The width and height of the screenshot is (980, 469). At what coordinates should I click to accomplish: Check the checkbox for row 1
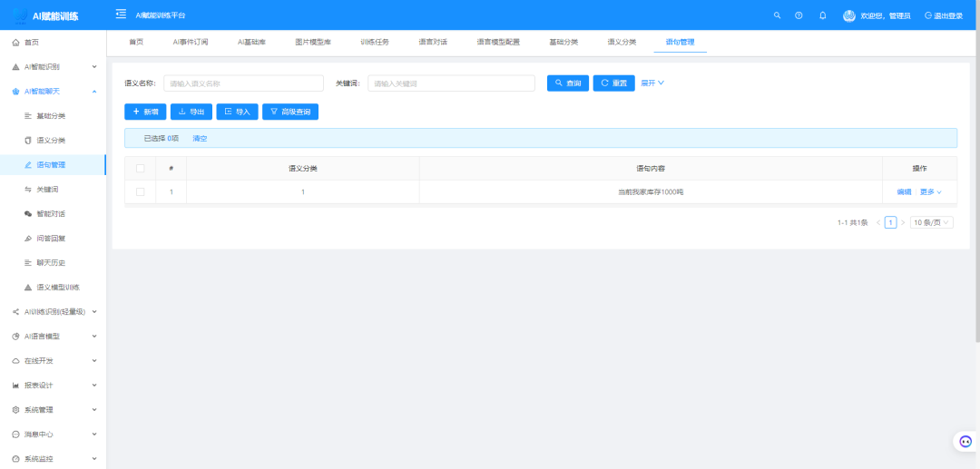point(140,191)
